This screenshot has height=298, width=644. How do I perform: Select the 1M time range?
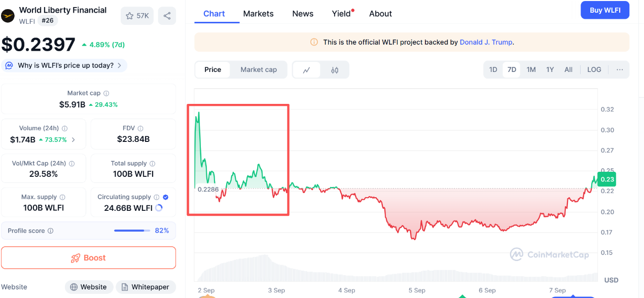(x=531, y=69)
